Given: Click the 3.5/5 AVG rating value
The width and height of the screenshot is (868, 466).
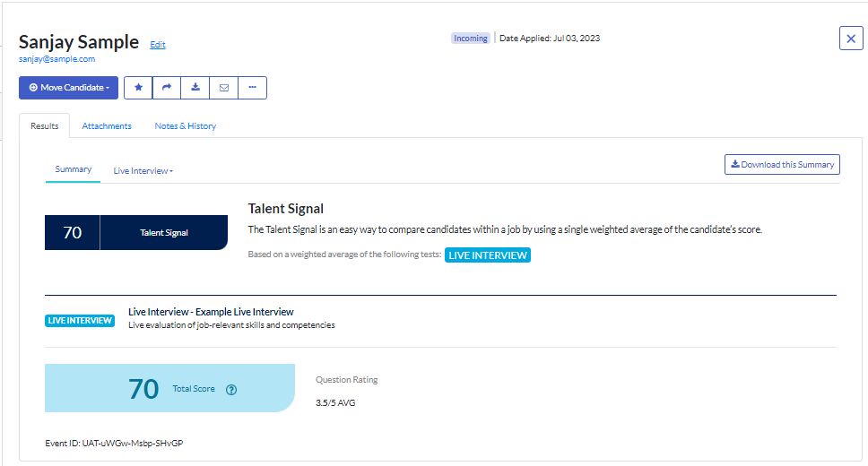Looking at the screenshot, I should [x=335, y=403].
